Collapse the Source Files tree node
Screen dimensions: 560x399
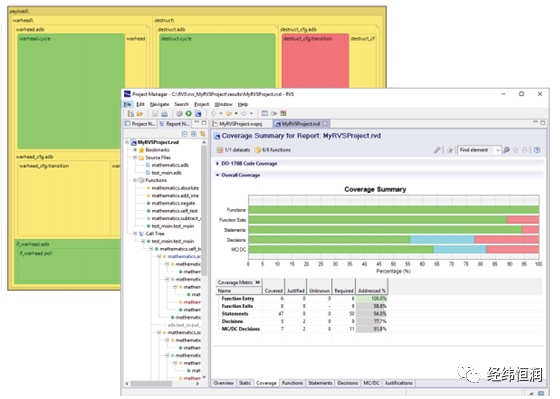pyautogui.click(x=135, y=158)
